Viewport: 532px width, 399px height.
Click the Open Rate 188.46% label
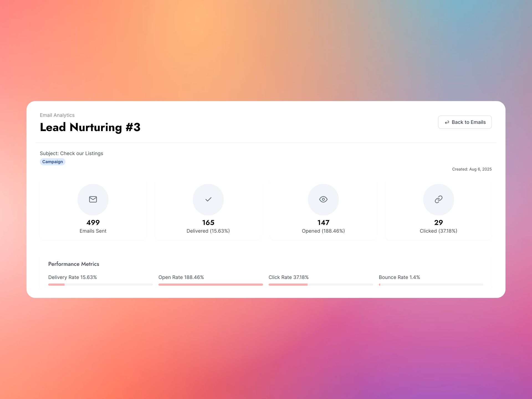(x=181, y=277)
